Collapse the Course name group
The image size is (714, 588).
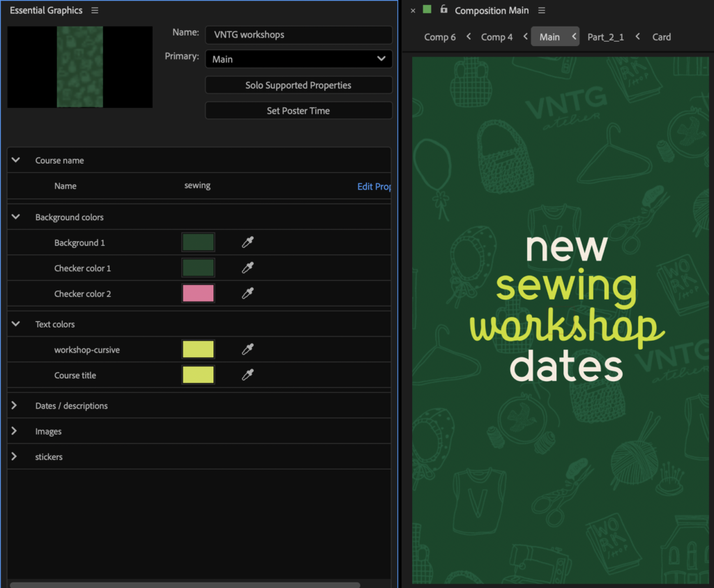15,160
